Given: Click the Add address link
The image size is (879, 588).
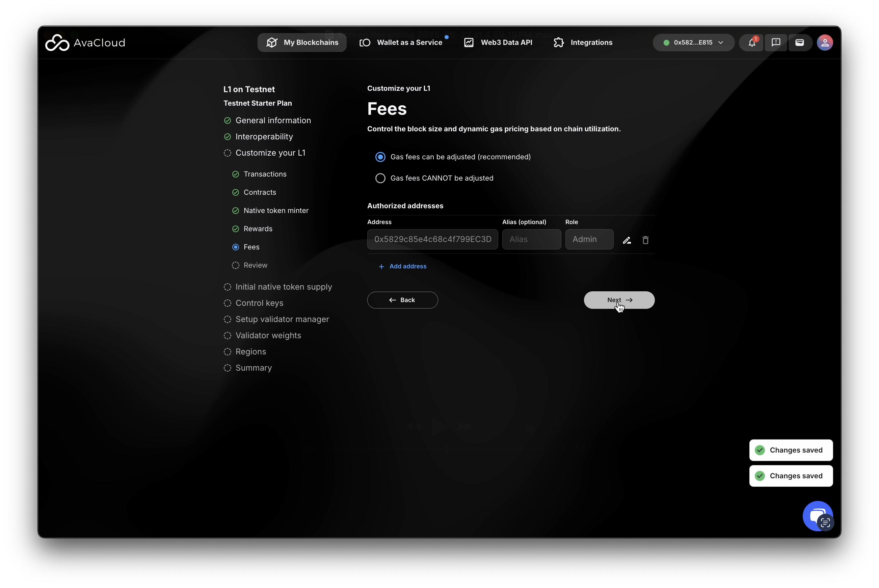Looking at the screenshot, I should tap(402, 266).
